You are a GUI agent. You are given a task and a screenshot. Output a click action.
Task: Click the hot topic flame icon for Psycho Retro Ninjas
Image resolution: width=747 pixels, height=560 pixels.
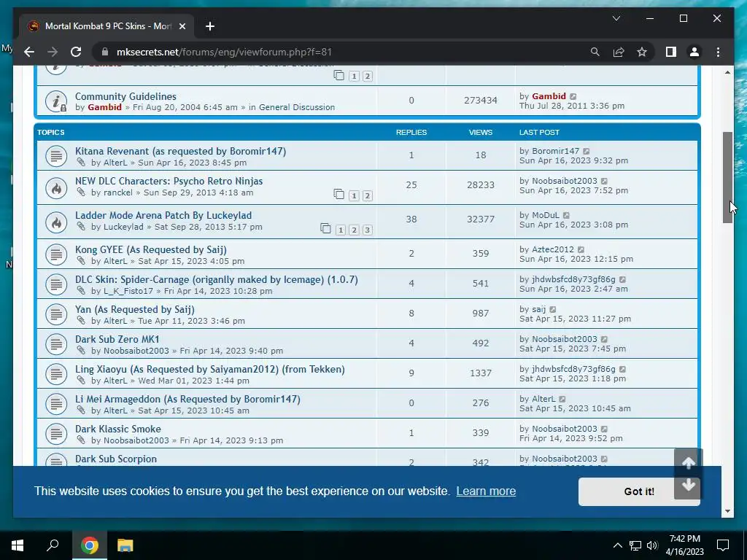tap(56, 188)
